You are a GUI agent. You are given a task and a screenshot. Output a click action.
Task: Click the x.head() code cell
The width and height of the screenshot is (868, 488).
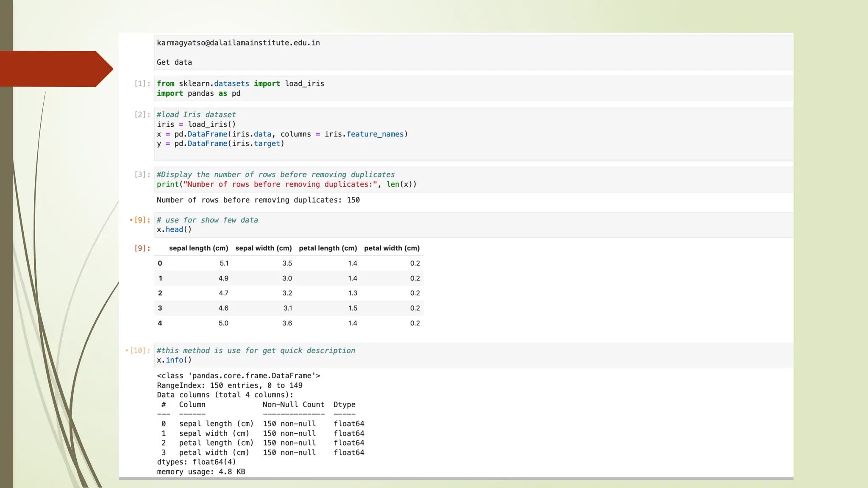(174, 230)
